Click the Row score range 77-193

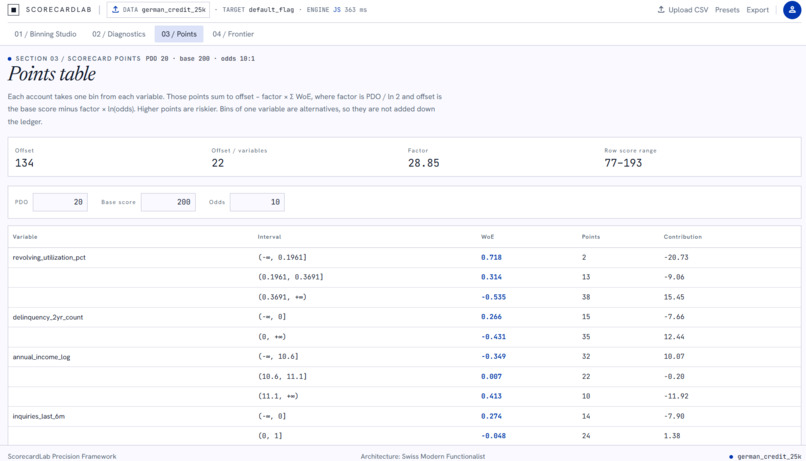pos(623,163)
